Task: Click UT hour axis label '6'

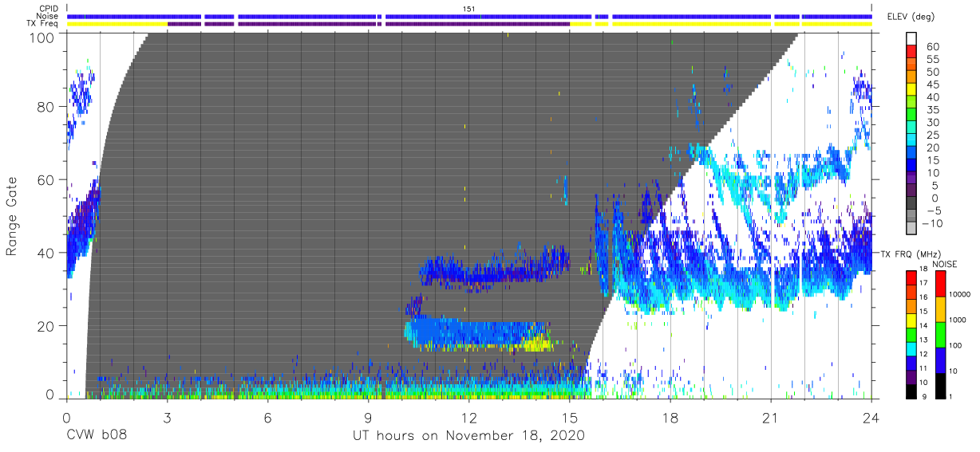Action: point(267,417)
